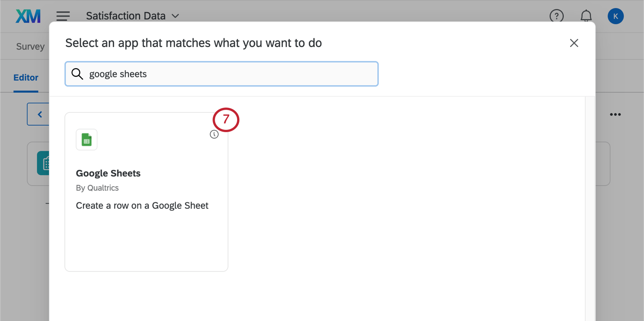644x321 pixels.
Task: Open the help question-mark icon
Action: point(556,16)
